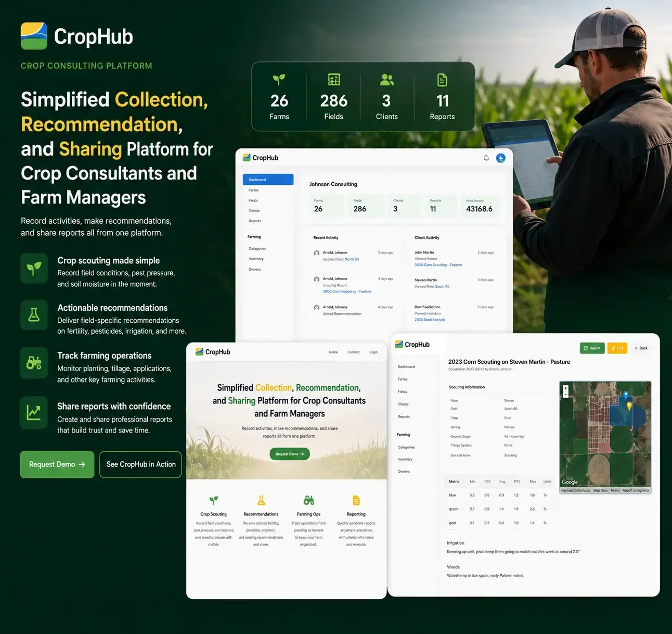Click the Clients people icon in stats card
The width and height of the screenshot is (672, 634).
point(386,80)
